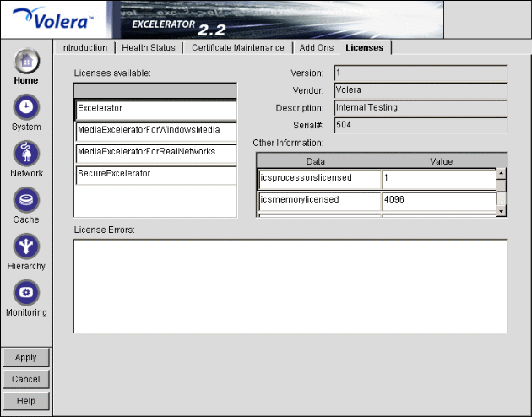Click the Other Information scroll up arrow

(501, 174)
